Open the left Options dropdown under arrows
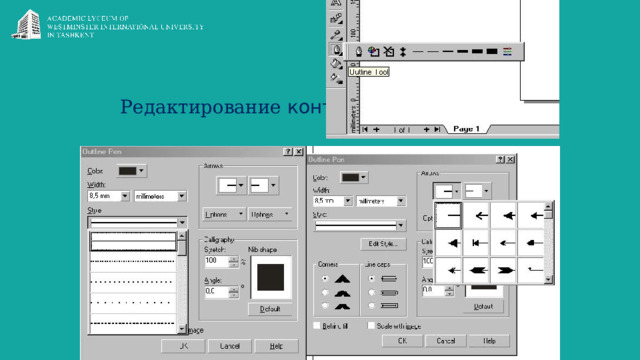 pyautogui.click(x=224, y=214)
